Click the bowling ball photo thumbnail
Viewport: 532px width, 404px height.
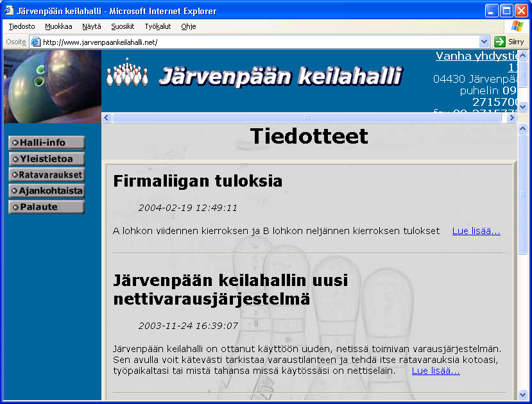click(x=52, y=86)
